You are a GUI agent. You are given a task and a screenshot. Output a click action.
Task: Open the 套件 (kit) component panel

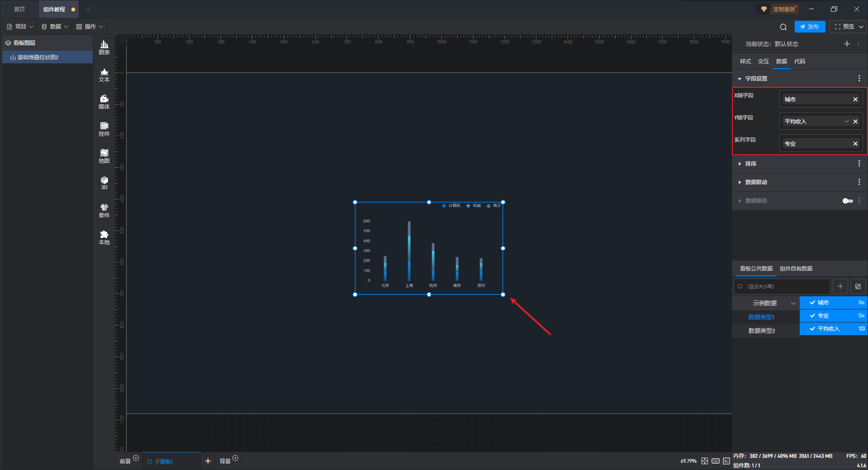coord(104,210)
